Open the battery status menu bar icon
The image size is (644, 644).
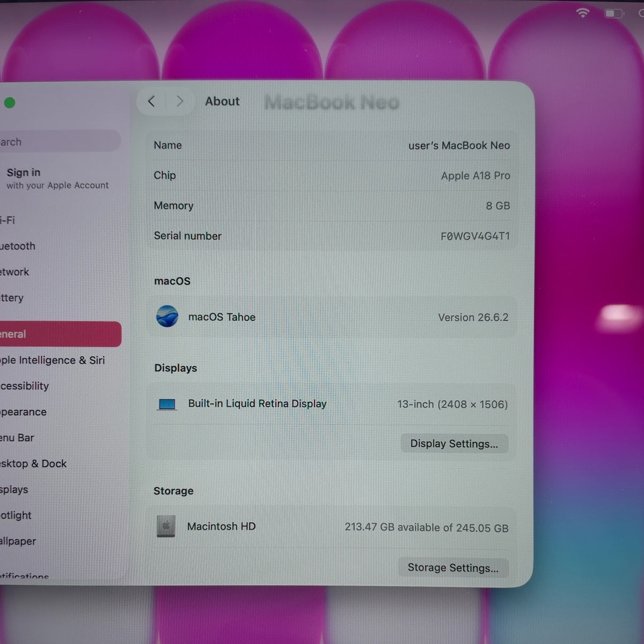click(614, 13)
